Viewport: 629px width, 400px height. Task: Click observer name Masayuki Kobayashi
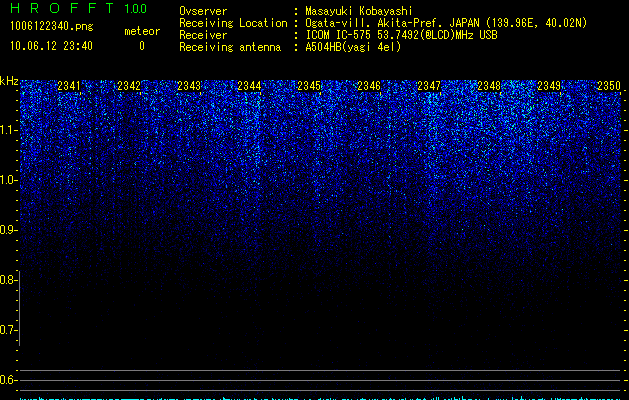(x=359, y=11)
